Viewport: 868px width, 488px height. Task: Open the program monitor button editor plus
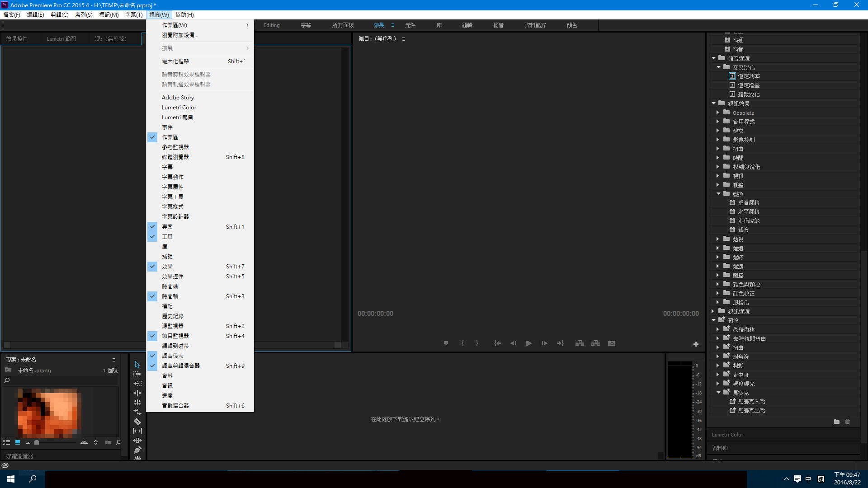696,344
